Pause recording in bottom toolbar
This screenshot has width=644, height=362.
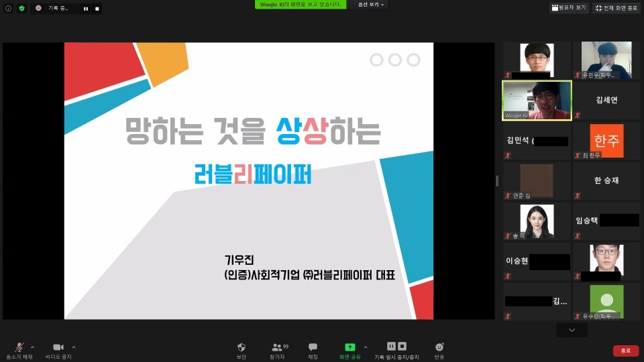[x=391, y=347]
